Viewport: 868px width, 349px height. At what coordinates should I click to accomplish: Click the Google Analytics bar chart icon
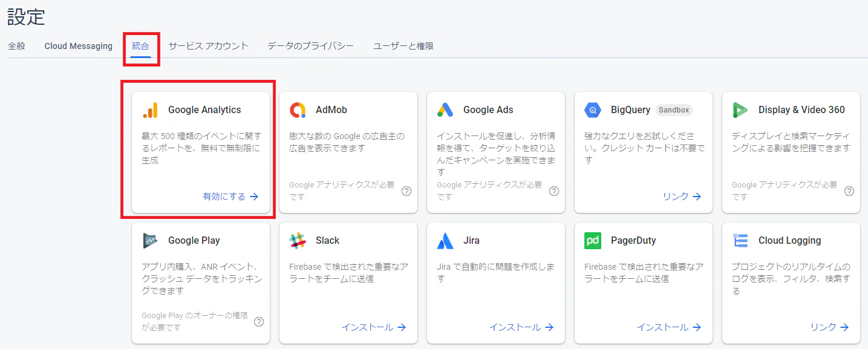[150, 110]
